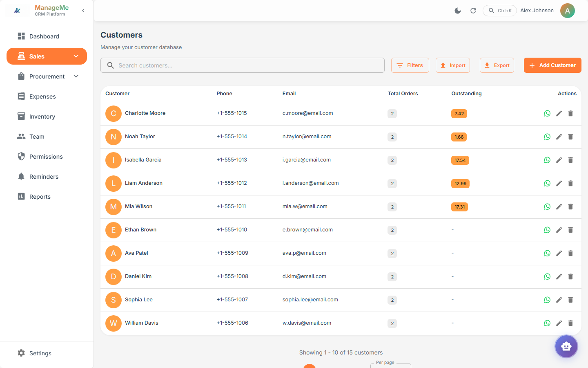Edit Noah Taylor using the pencil icon
Image resolution: width=588 pixels, height=368 pixels.
pos(559,137)
